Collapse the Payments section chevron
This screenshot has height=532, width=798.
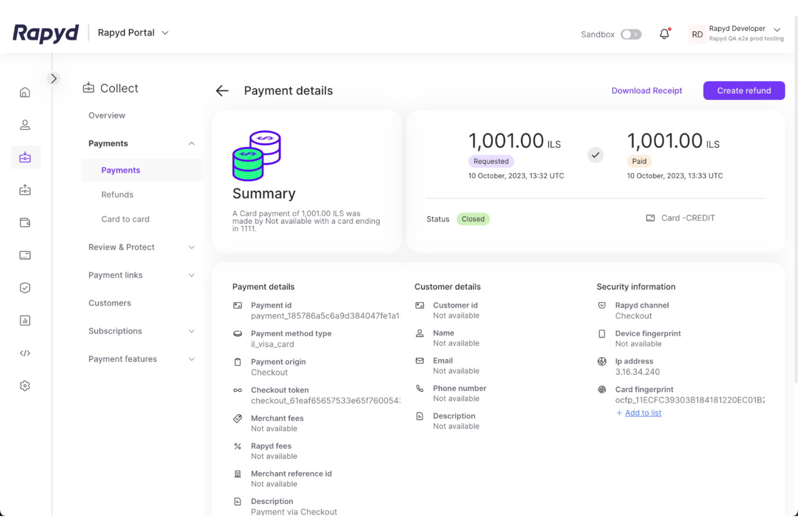click(191, 143)
